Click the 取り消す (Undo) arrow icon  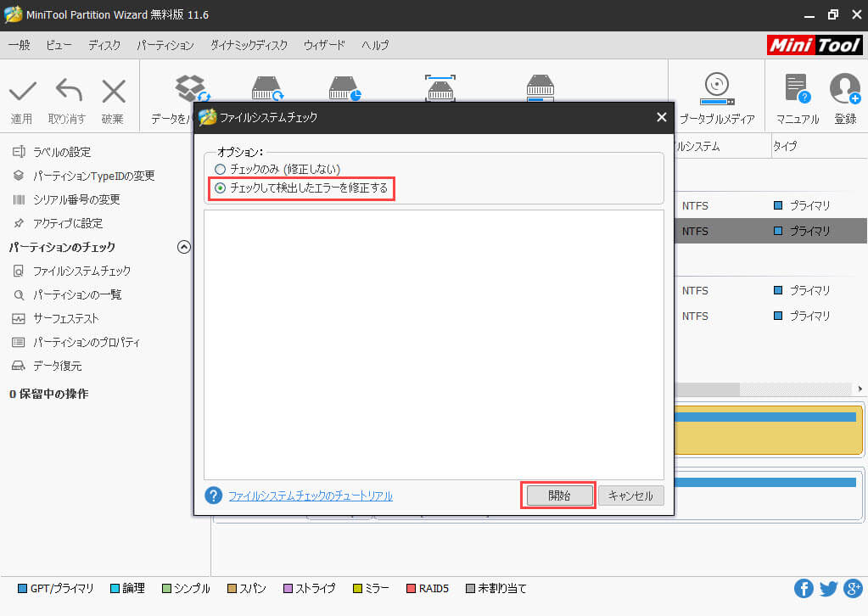[67, 92]
